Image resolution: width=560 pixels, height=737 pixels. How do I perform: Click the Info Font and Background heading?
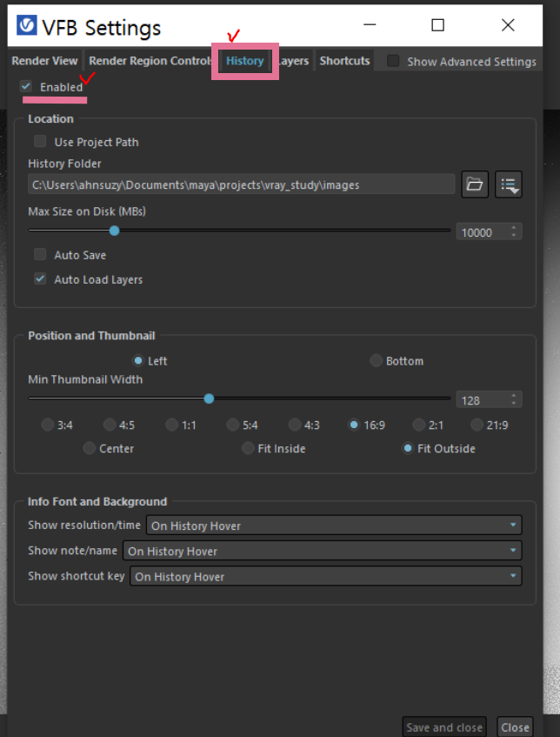[97, 501]
